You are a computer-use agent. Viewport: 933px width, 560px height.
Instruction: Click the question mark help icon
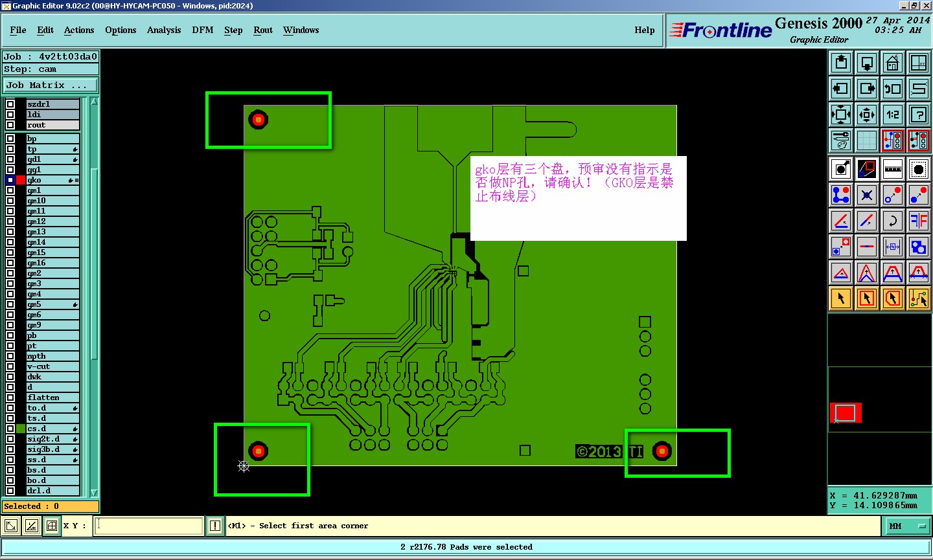click(x=919, y=115)
